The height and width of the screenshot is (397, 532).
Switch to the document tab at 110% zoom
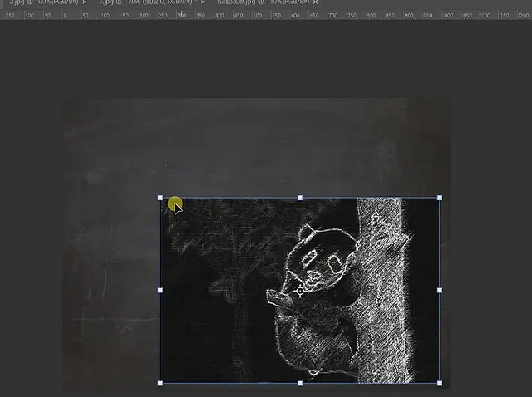point(263,2)
